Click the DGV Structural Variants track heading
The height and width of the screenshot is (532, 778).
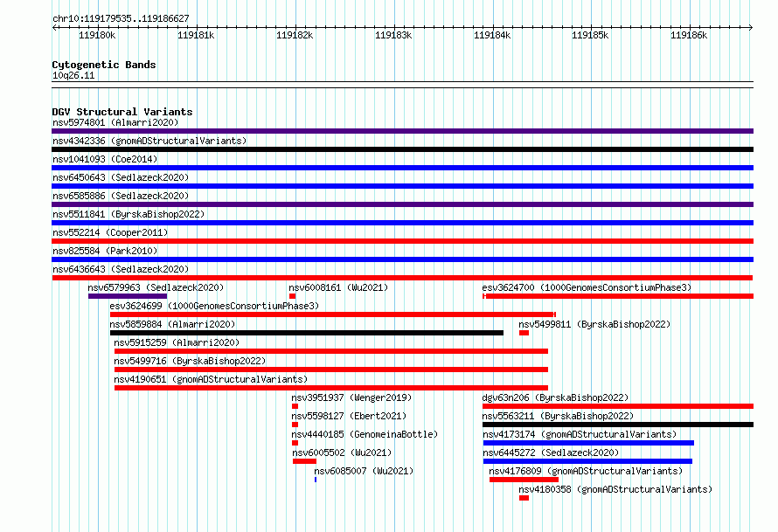(122, 112)
